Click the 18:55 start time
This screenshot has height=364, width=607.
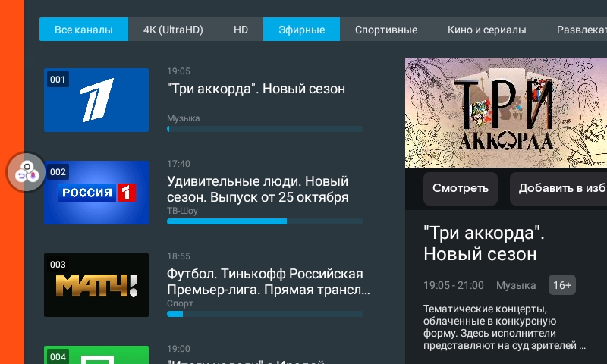click(x=178, y=256)
